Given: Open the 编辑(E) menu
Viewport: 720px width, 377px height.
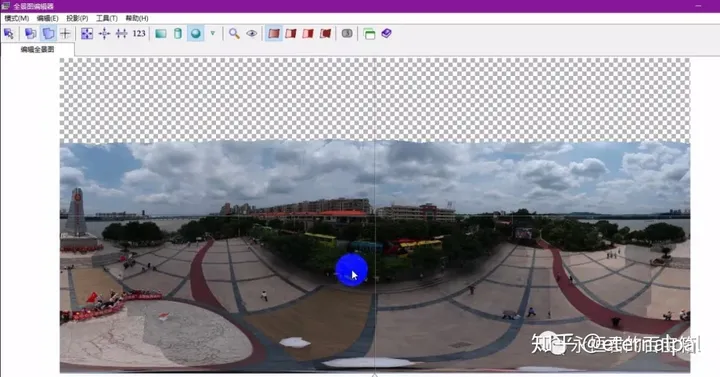Looking at the screenshot, I should 47,18.
